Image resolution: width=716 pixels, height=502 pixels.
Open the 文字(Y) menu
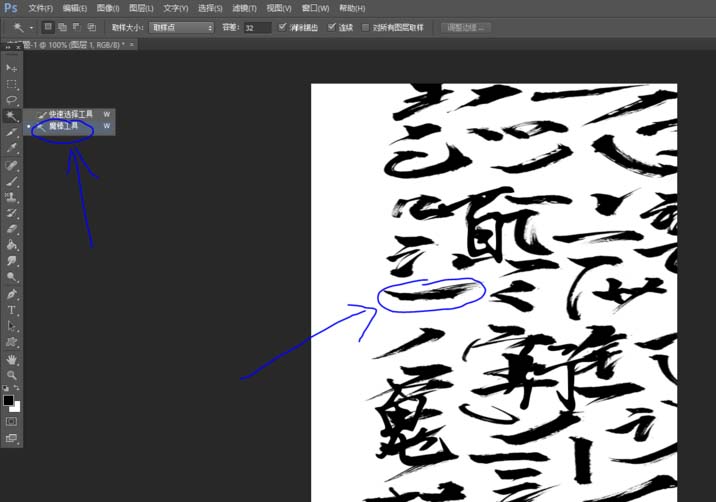[175, 8]
